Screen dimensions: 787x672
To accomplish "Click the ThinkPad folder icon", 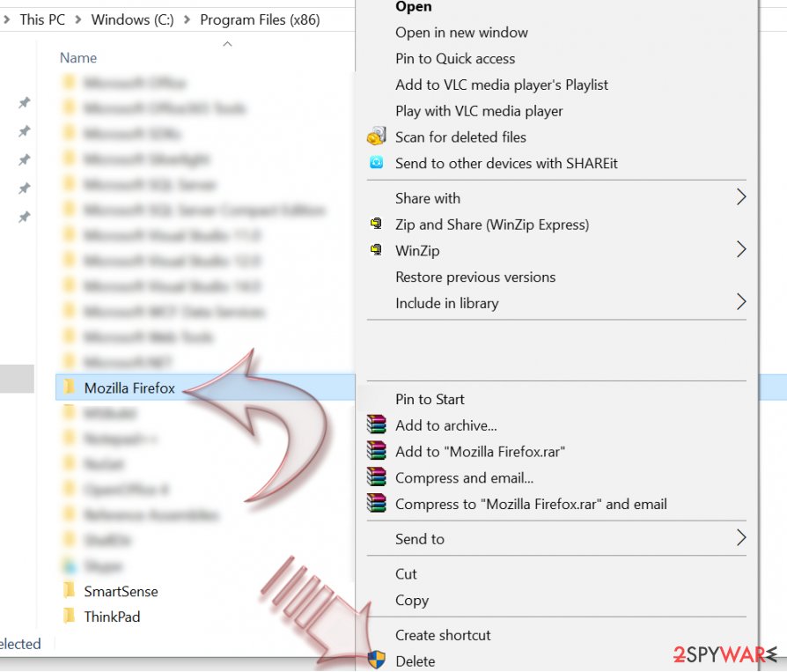I will (x=70, y=616).
